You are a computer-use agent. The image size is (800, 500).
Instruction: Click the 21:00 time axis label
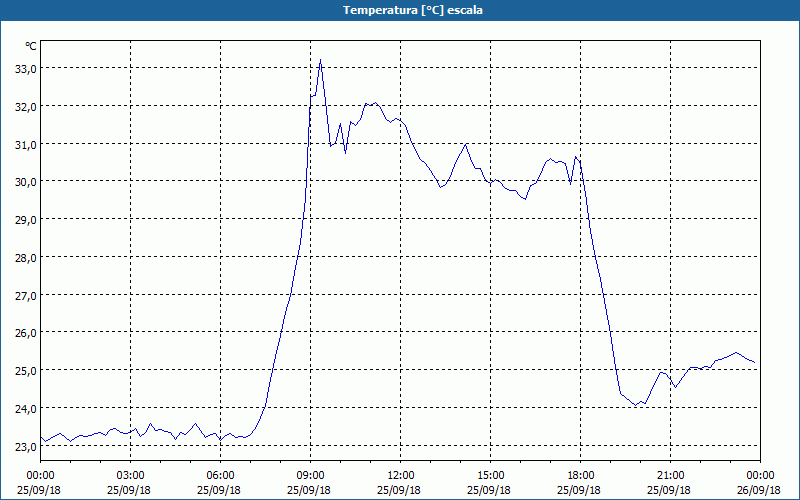670,476
